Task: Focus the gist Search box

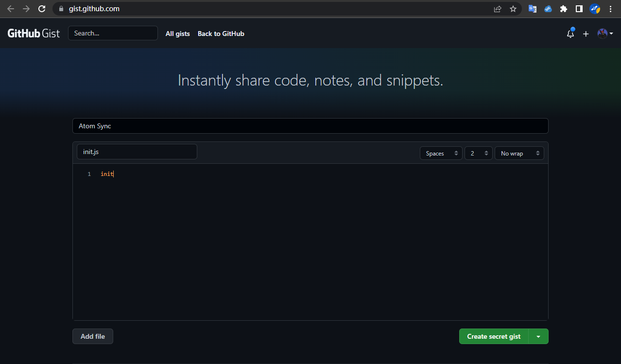Action: click(x=113, y=33)
